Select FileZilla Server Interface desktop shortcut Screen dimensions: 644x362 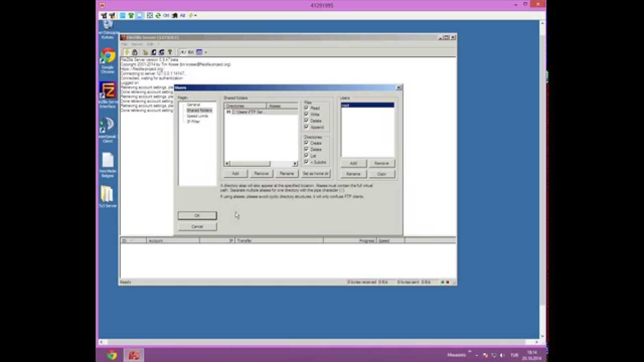coord(108,96)
